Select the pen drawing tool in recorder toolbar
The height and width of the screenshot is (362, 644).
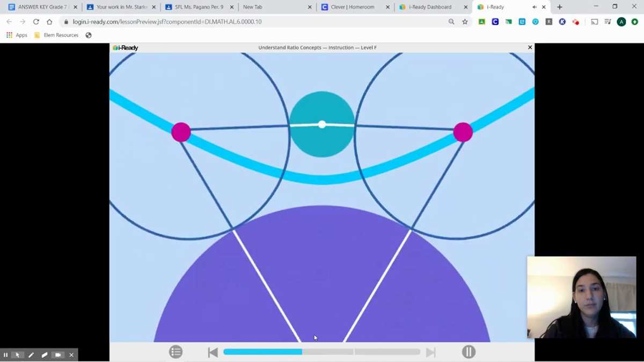tap(31, 355)
